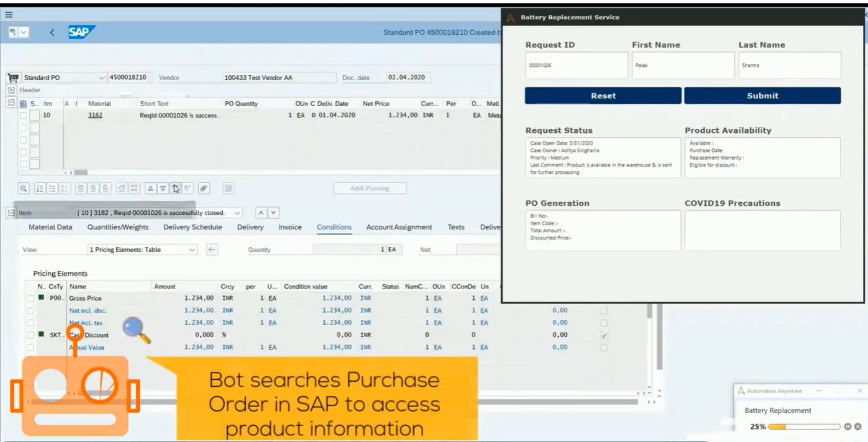The width and height of the screenshot is (868, 442).
Task: Open the Account Assignment tab
Action: tap(399, 227)
